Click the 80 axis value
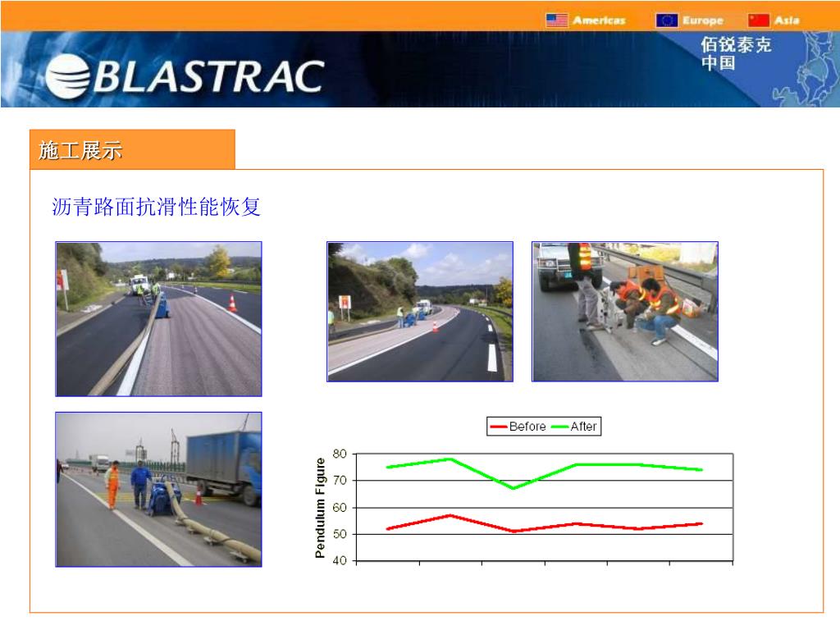This screenshot has width=840, height=630. pos(340,454)
